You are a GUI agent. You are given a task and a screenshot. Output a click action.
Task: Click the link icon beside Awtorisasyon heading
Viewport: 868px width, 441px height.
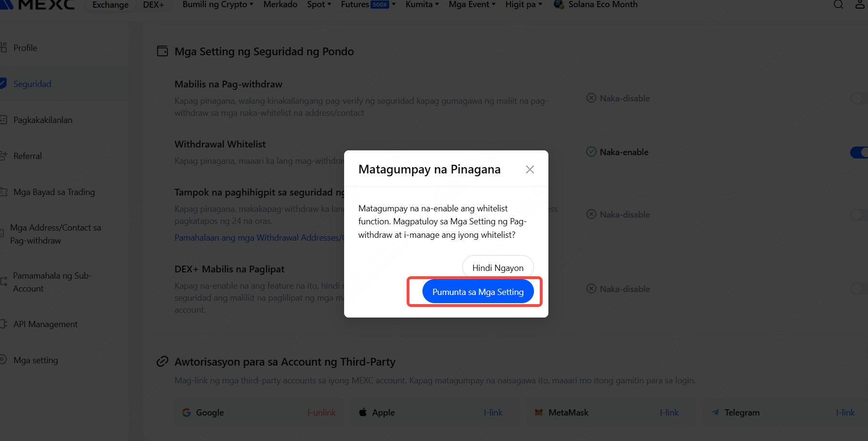click(x=162, y=361)
